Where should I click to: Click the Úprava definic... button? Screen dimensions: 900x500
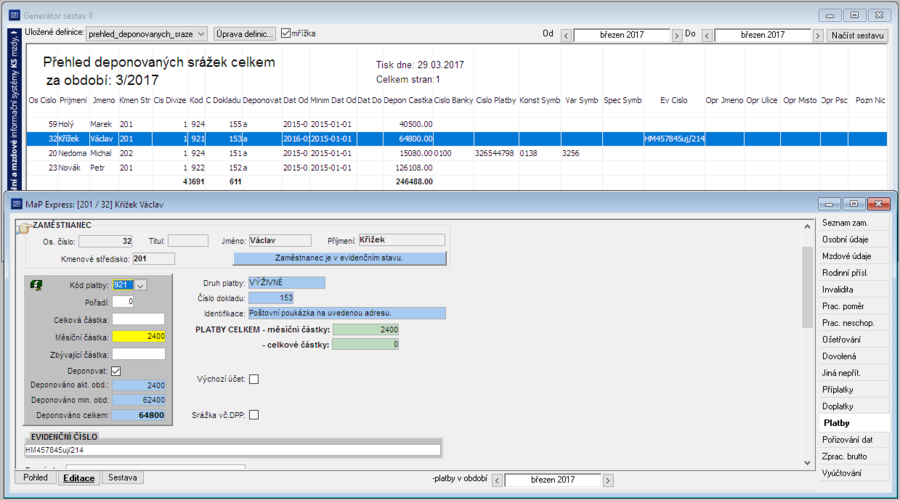tap(245, 34)
